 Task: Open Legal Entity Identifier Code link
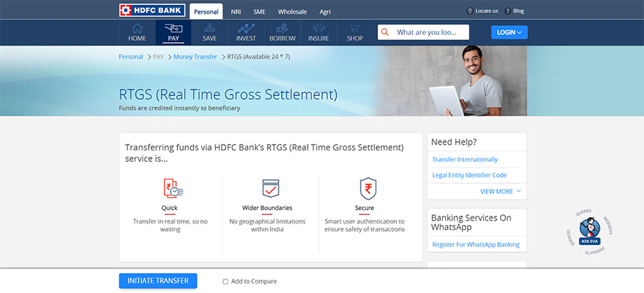(469, 175)
